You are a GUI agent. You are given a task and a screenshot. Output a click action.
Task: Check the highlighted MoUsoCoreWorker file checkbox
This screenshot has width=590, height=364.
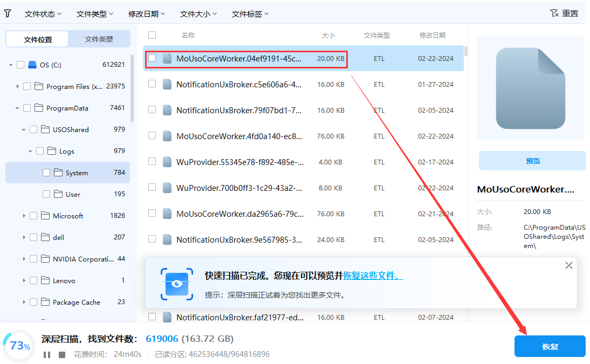tap(152, 58)
